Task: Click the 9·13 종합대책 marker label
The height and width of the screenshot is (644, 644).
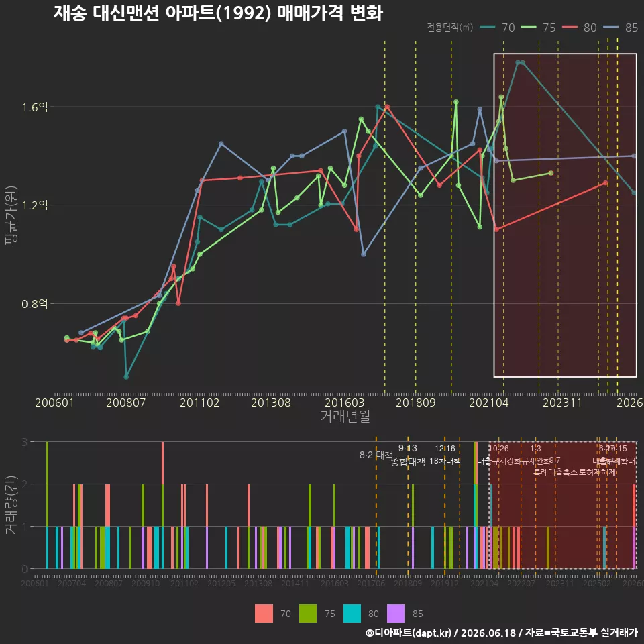Action: pos(407,455)
